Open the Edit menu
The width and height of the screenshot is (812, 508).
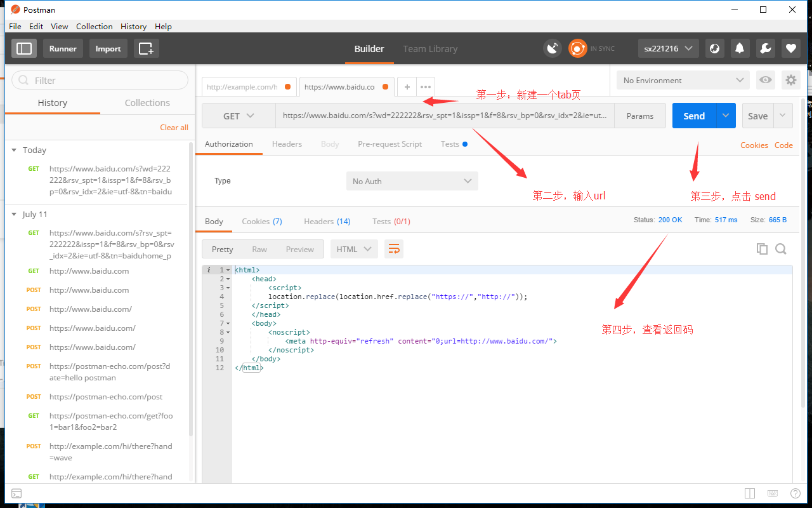[36, 26]
